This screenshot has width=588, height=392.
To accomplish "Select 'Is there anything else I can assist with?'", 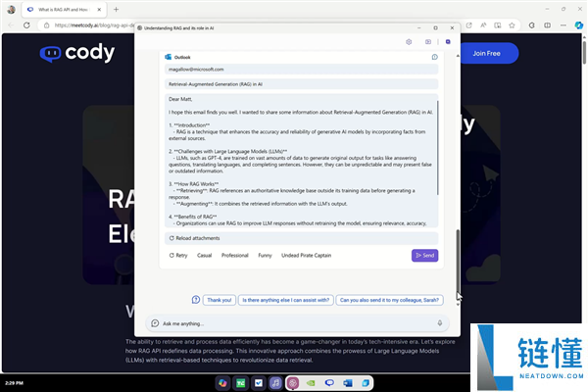I will coord(286,300).
